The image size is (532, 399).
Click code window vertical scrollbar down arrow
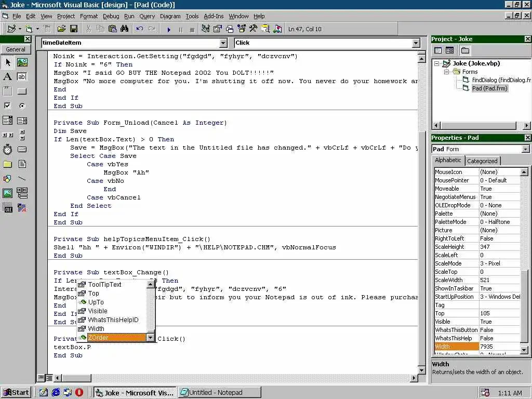point(421,370)
